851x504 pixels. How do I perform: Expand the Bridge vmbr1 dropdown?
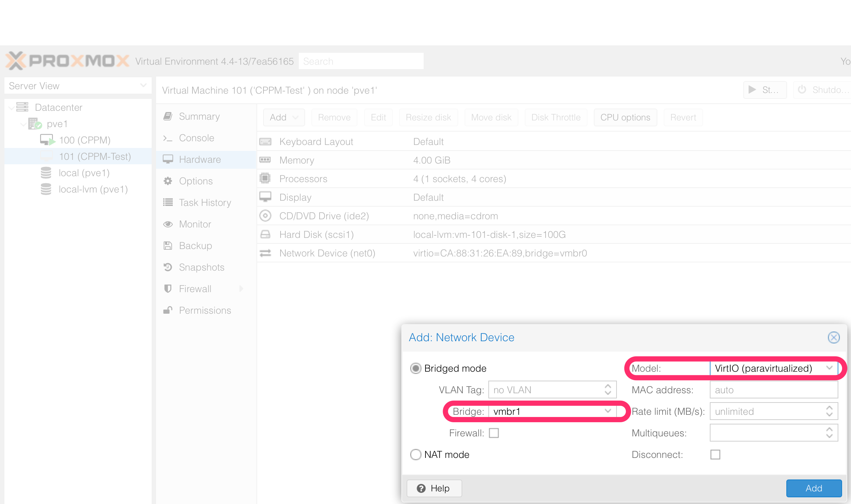[x=608, y=411]
